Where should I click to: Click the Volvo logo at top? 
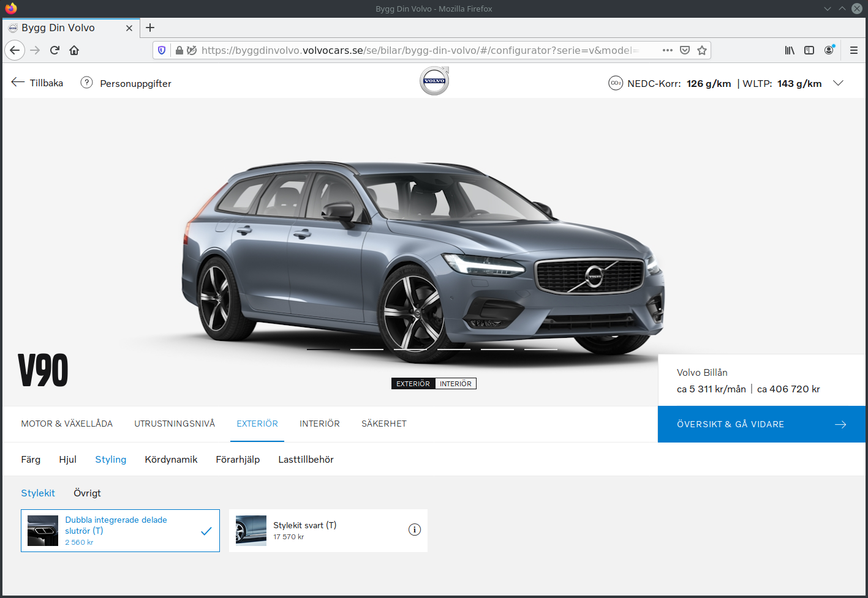point(434,81)
